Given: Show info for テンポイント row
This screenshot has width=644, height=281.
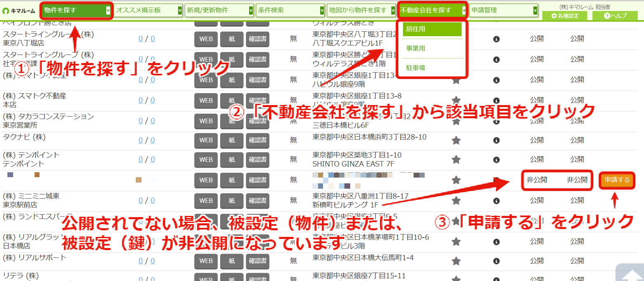Looking at the screenshot, I should [x=496, y=159].
